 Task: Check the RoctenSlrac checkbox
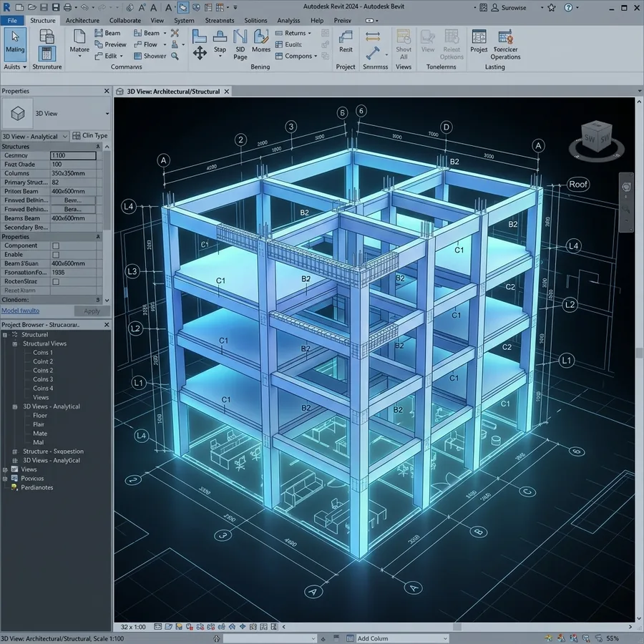click(56, 282)
